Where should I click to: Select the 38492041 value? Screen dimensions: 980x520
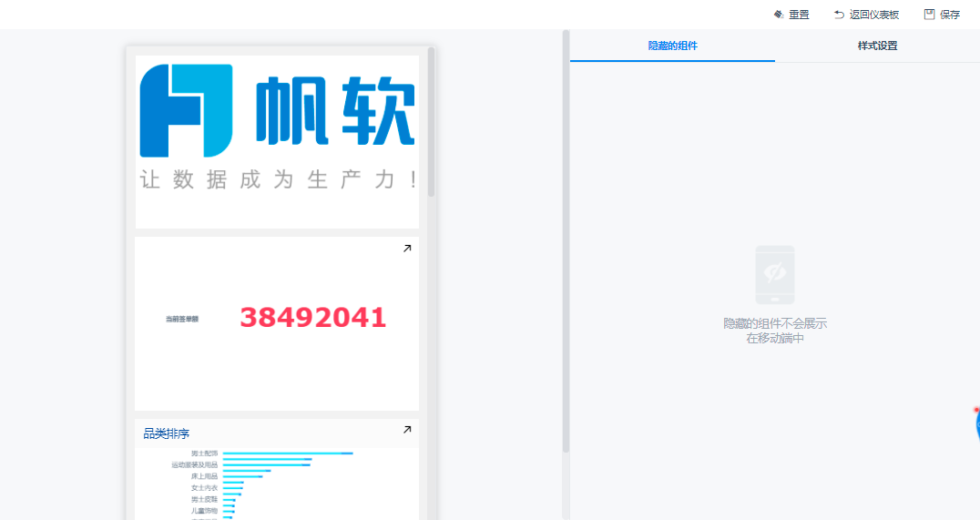313,318
